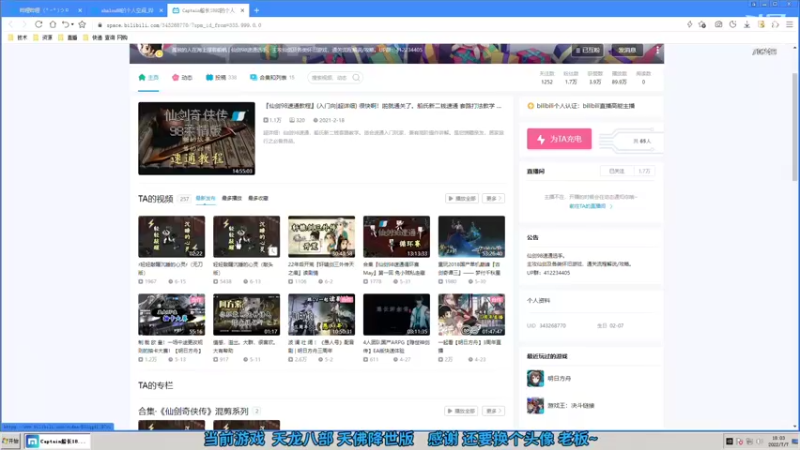Open the 快递 查询 网购 bookmarks folder
Screen dimensions: 800x450
[x=105, y=38]
